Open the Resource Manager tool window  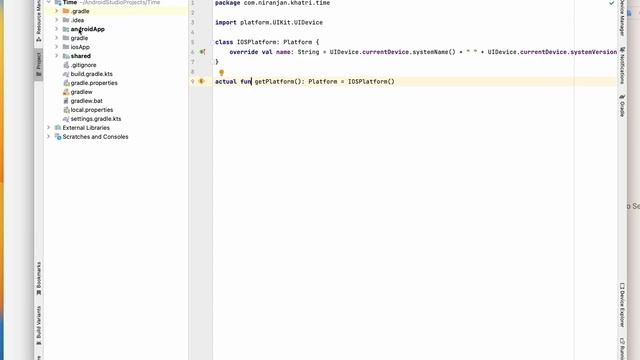coord(39,20)
